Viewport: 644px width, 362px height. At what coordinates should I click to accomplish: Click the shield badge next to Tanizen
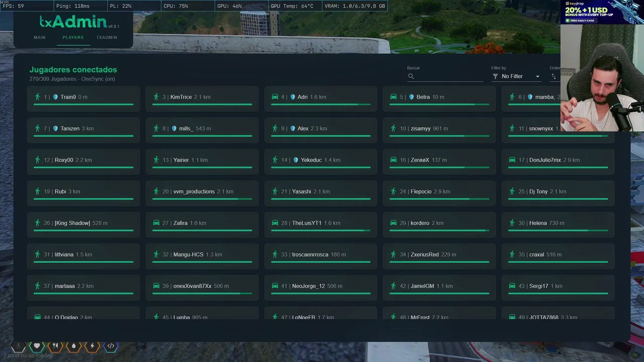point(55,129)
